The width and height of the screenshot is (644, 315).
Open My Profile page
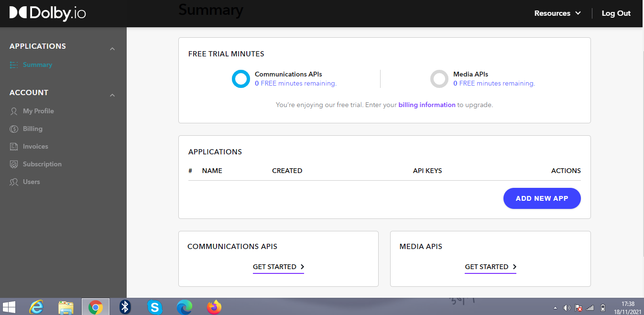38,111
